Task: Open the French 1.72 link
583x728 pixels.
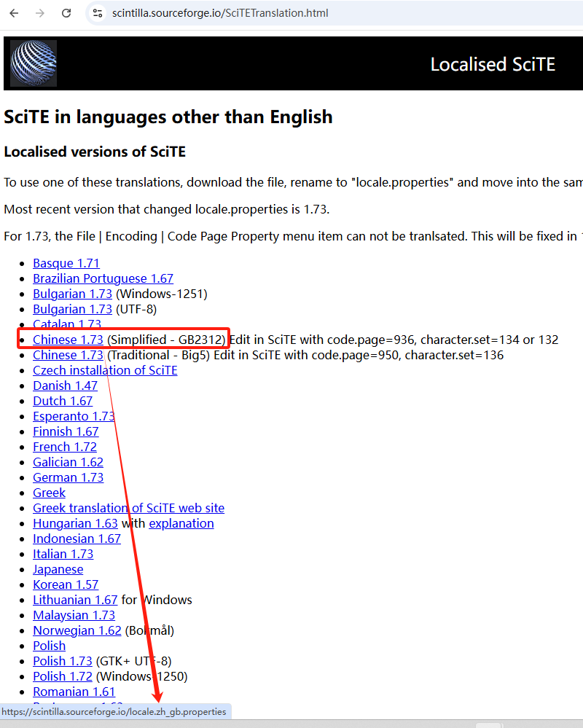Action: pos(65,447)
